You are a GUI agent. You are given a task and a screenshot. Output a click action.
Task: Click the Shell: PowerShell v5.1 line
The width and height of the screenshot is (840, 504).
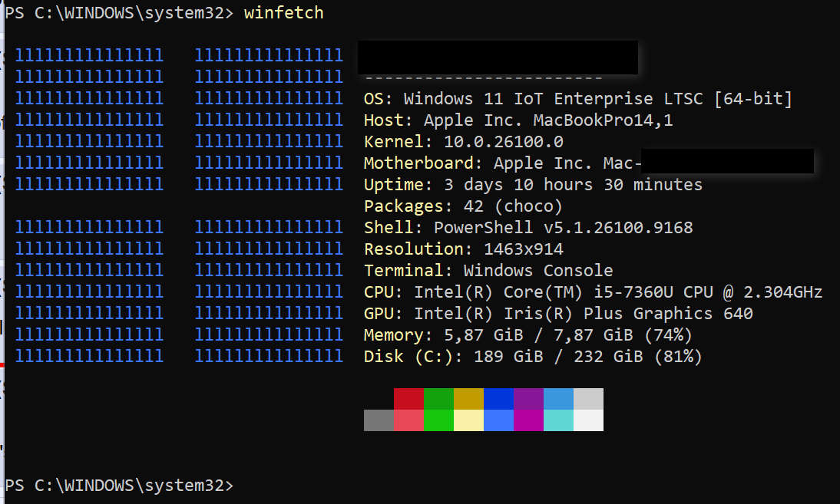(528, 227)
